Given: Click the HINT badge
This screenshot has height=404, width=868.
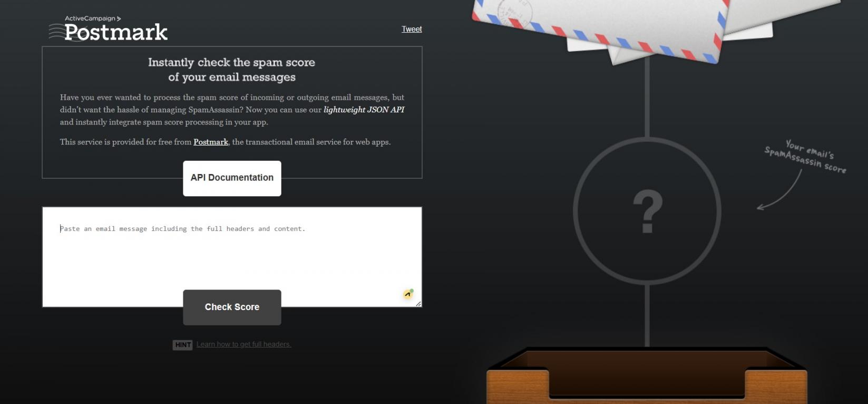Looking at the screenshot, I should [x=183, y=345].
